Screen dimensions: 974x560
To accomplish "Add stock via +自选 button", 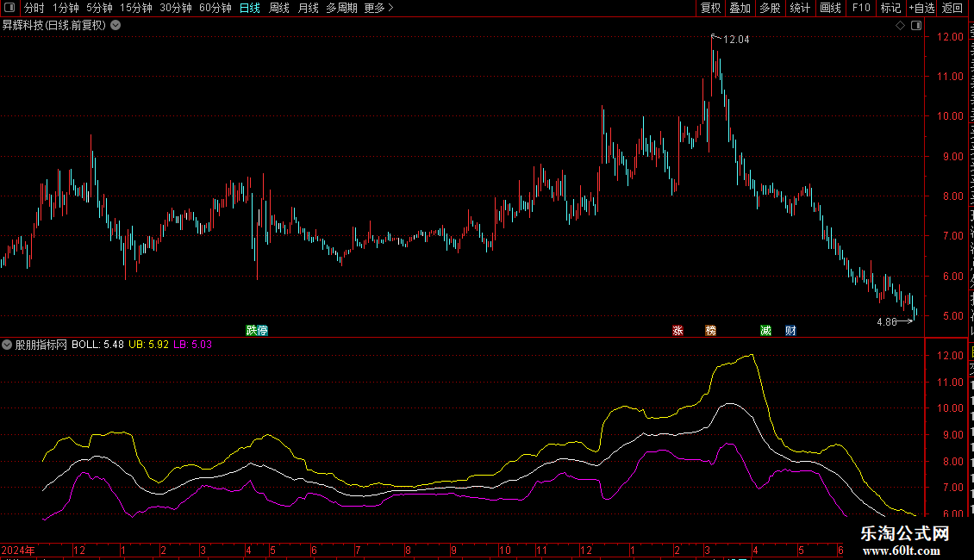I will pos(921,8).
